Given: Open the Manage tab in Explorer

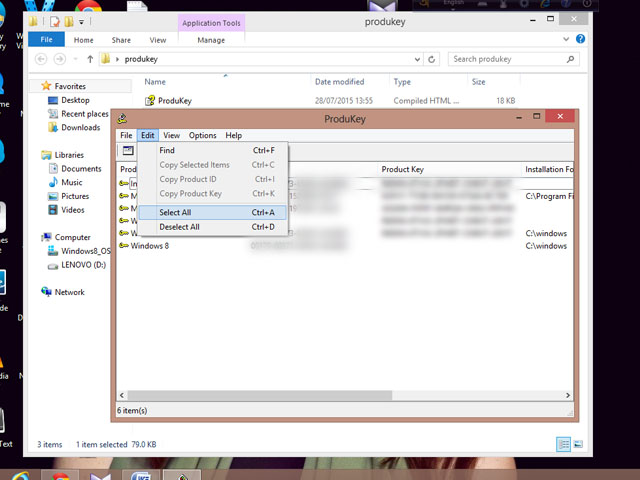Looking at the screenshot, I should 211,40.
